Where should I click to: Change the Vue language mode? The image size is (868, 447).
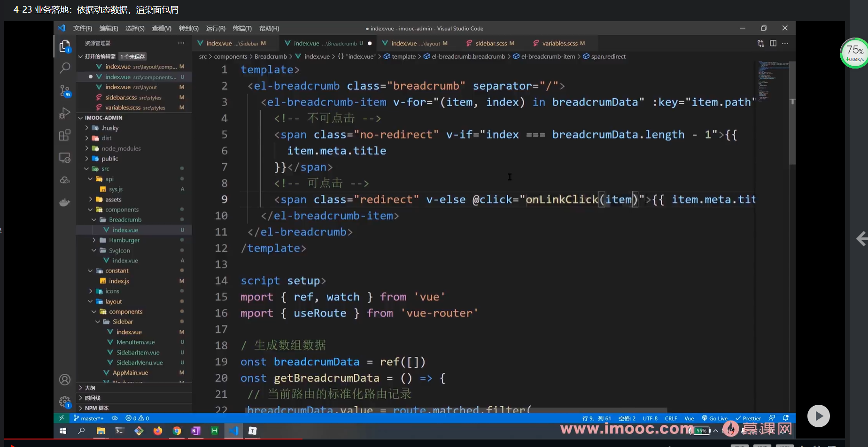[x=689, y=418]
